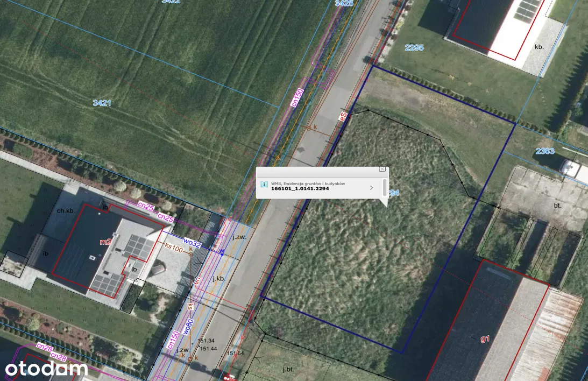Viewport: 588px width, 381px height.
Task: Click the bt. concrete surface label
Action: point(557,206)
